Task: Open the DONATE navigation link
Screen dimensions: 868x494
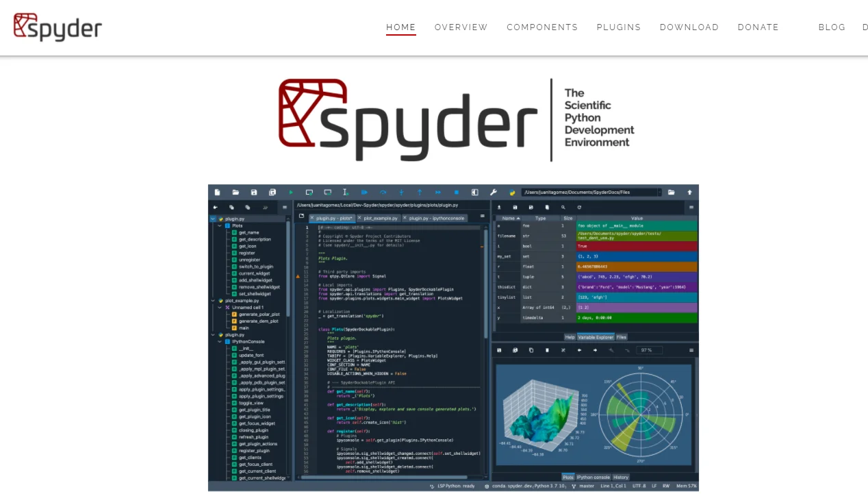Action: coord(758,27)
